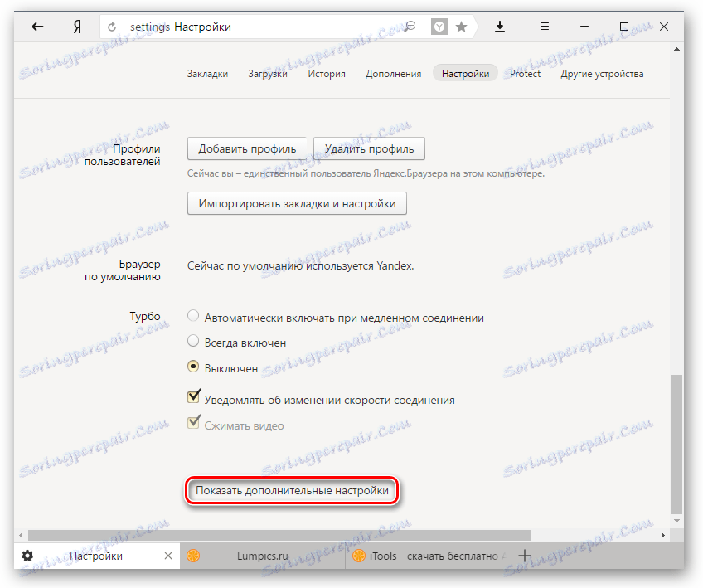Open the downloads arrow icon

point(500,27)
